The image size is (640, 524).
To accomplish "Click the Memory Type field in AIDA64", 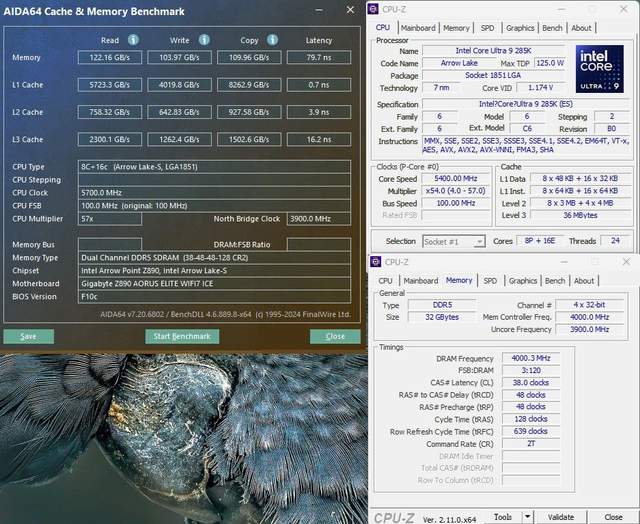I will pos(214,258).
